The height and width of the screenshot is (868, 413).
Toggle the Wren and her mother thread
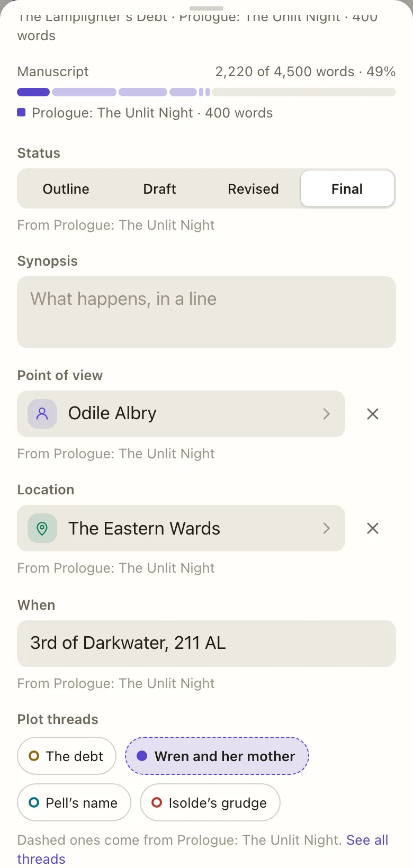point(217,756)
